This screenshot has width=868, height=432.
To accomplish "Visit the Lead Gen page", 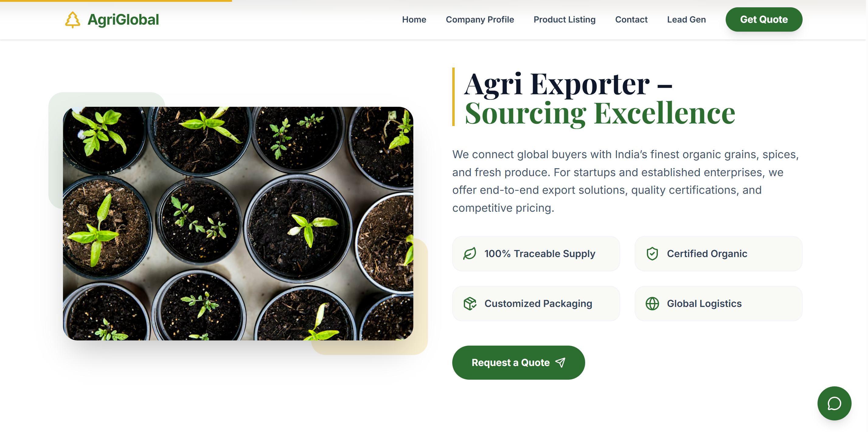I will tap(686, 19).
